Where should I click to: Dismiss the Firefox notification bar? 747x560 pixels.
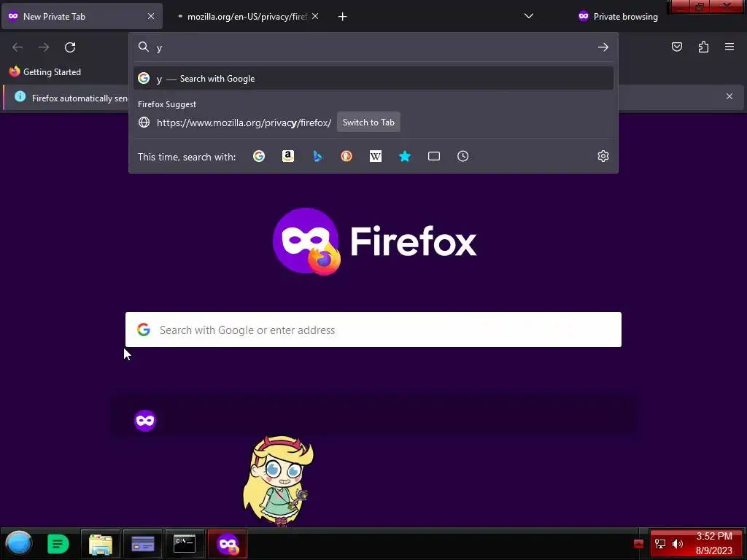(x=729, y=96)
